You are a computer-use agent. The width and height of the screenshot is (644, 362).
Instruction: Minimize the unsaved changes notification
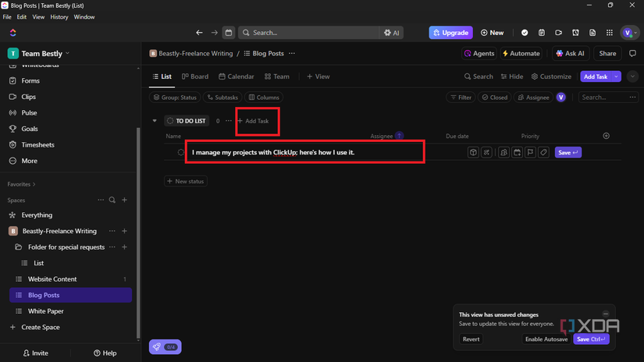pyautogui.click(x=606, y=314)
